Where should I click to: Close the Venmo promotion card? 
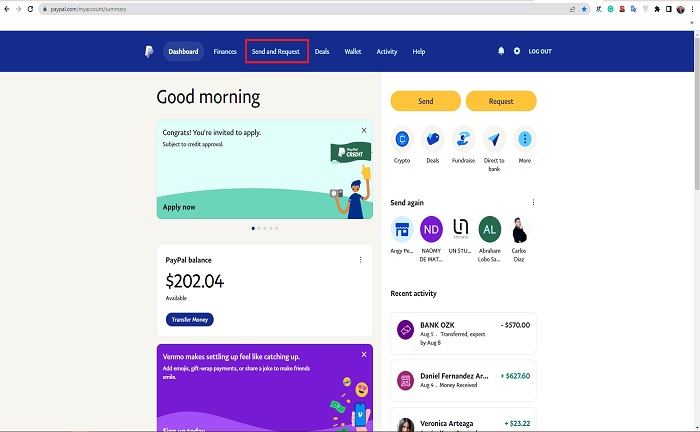click(364, 354)
